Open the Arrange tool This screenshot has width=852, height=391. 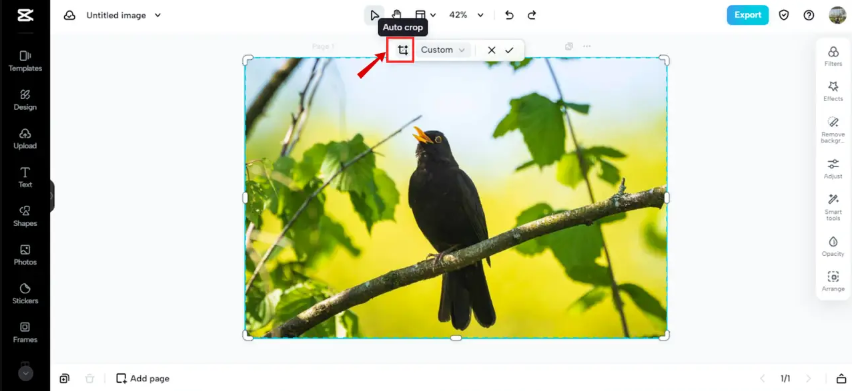pyautogui.click(x=833, y=282)
